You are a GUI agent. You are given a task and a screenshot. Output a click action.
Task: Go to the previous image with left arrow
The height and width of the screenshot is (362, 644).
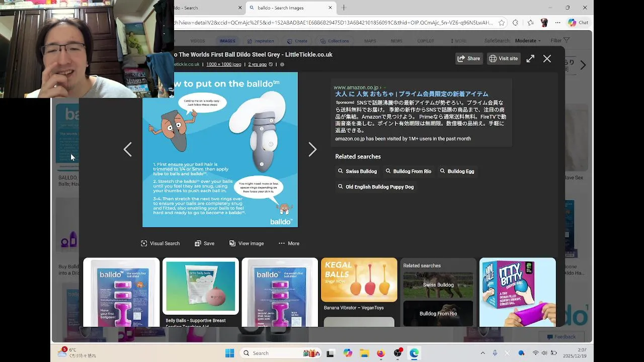128,149
